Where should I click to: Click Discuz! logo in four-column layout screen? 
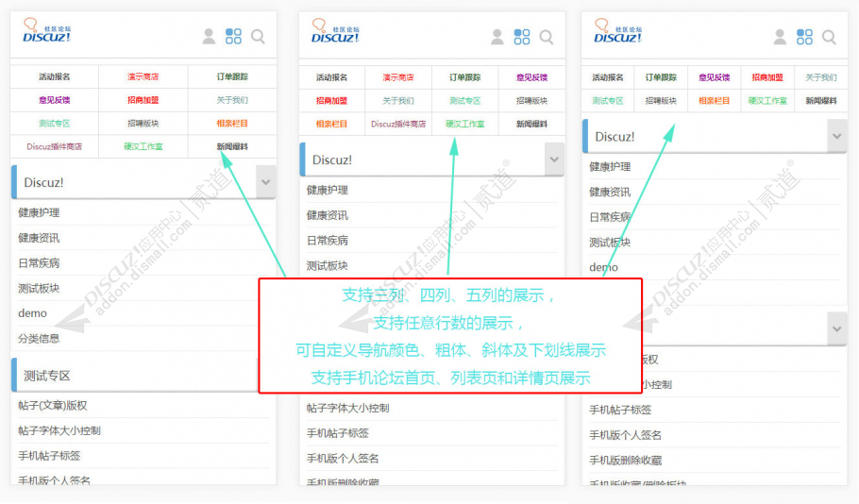coord(335,31)
